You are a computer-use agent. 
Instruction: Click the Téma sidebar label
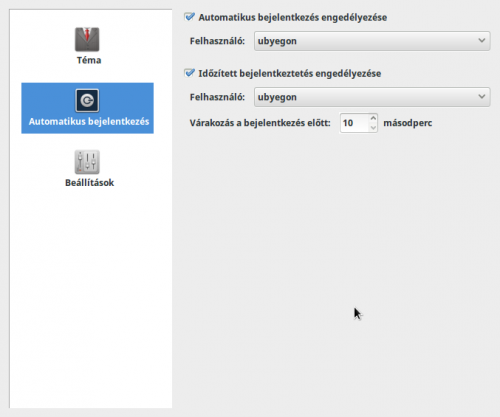click(x=89, y=60)
